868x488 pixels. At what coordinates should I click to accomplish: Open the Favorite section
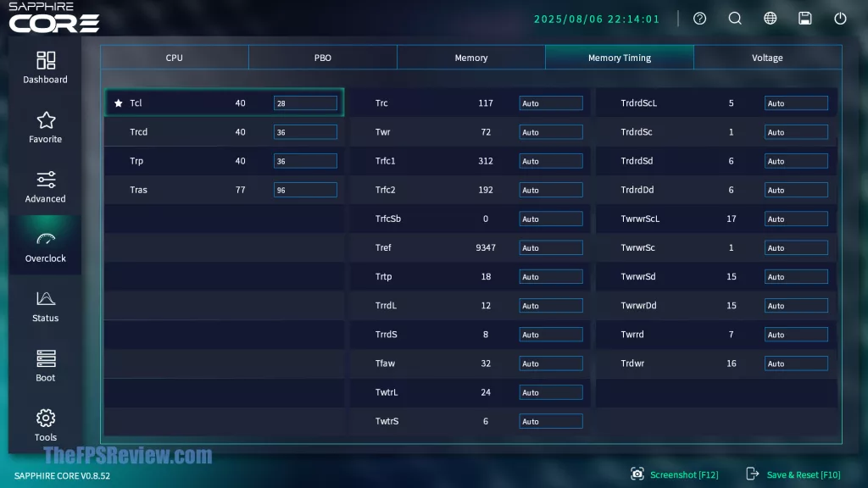[46, 127]
